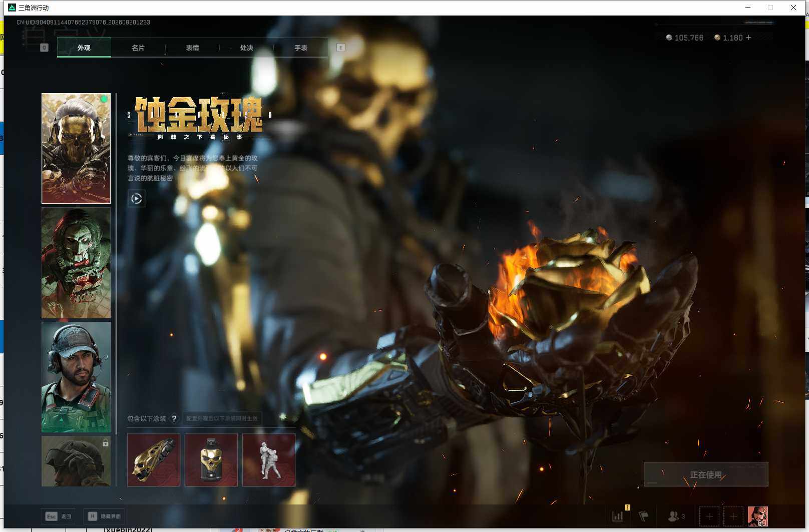Screen dimensions: 809x532
Task: Click the 蚀金玫瑰 skin title
Action: (x=199, y=115)
